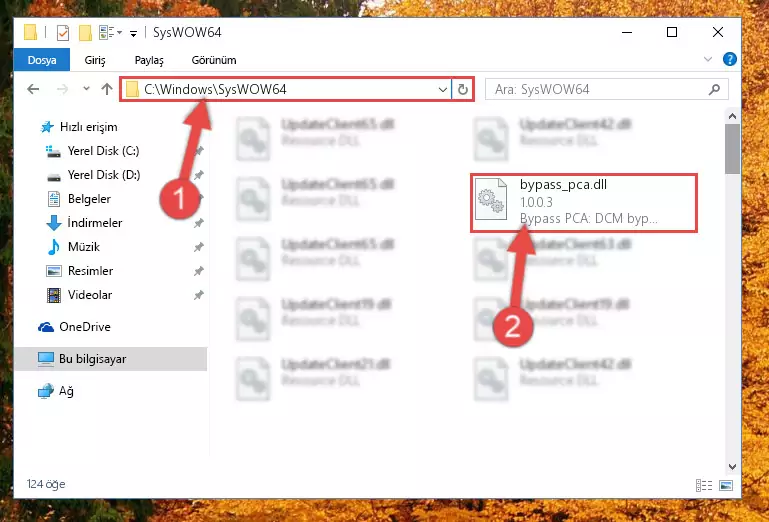
Task: Open Videolar folder in the sidebar
Action: pyautogui.click(x=90, y=295)
